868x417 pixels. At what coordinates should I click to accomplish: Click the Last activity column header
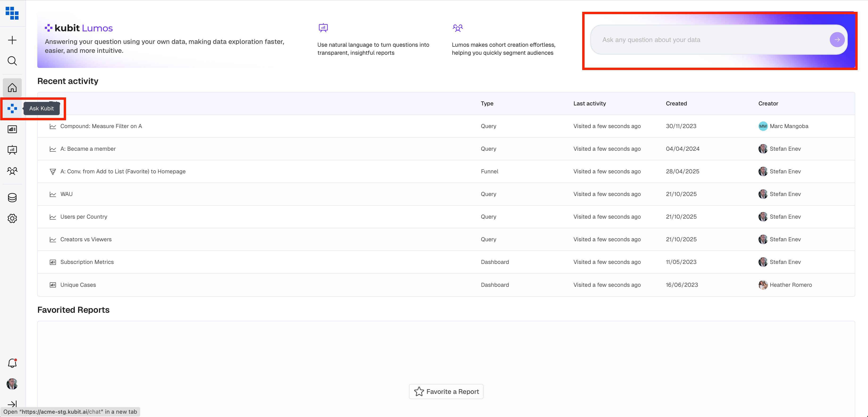tap(589, 103)
